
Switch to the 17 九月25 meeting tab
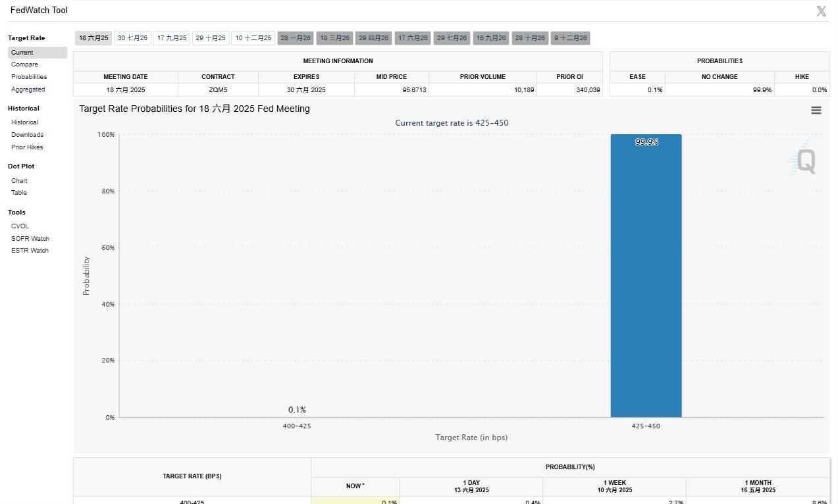pos(172,38)
